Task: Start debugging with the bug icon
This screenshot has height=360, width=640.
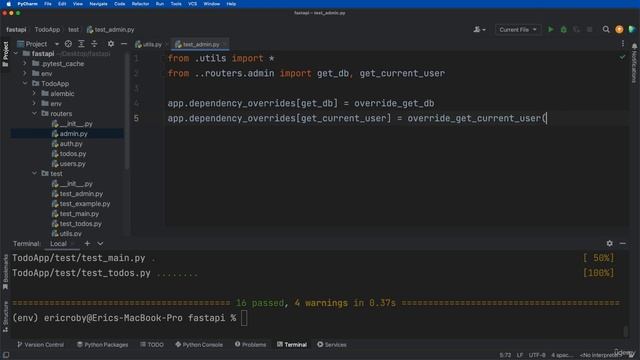Action: click(564, 29)
